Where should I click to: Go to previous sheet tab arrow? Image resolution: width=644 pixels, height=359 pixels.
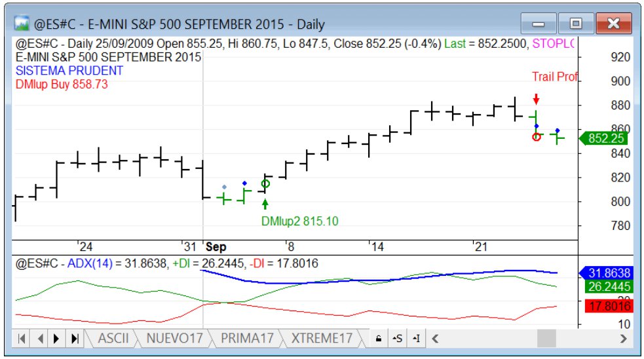click(40, 339)
